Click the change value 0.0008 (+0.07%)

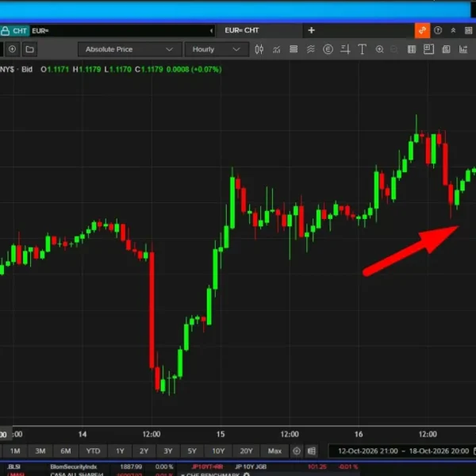pos(194,69)
